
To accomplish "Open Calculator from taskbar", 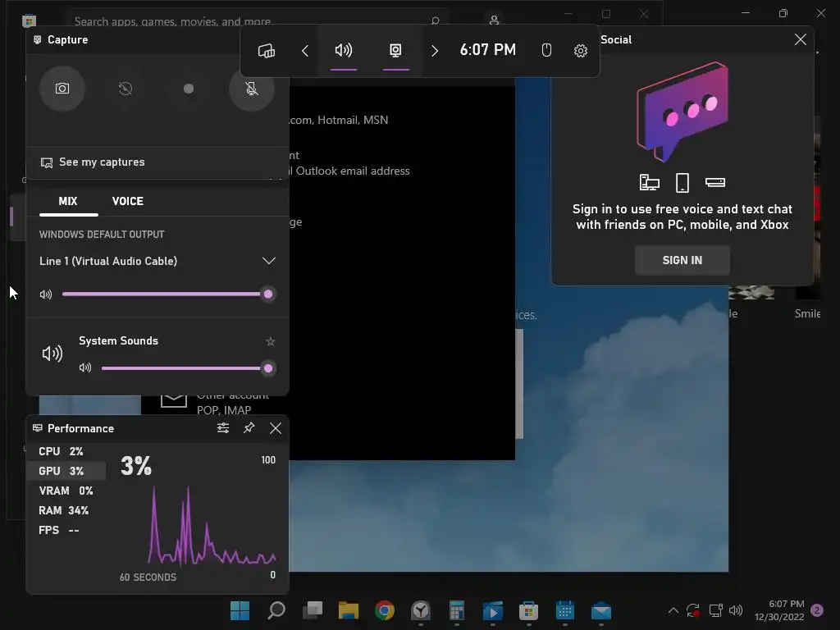I will pos(456,610).
